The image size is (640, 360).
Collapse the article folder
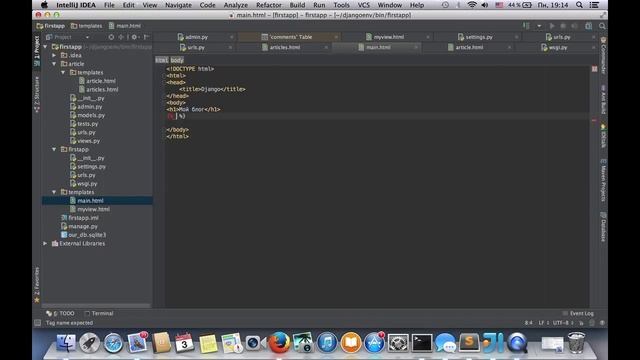coord(54,64)
